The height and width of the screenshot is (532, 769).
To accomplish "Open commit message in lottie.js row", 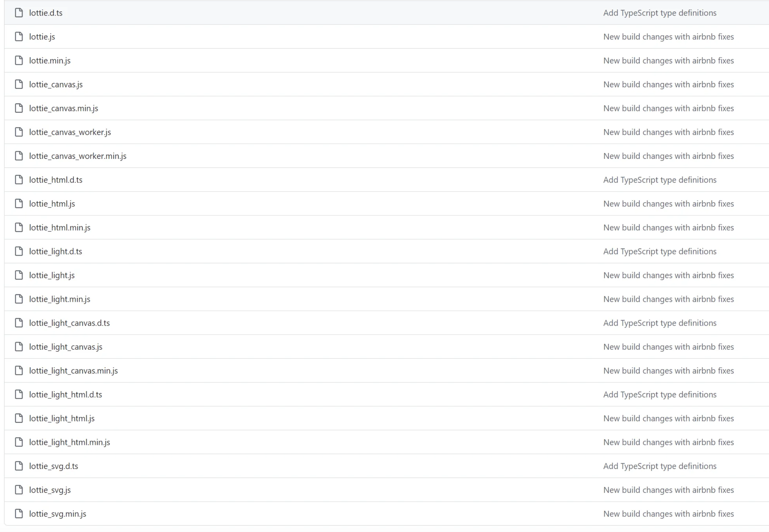I will (668, 37).
